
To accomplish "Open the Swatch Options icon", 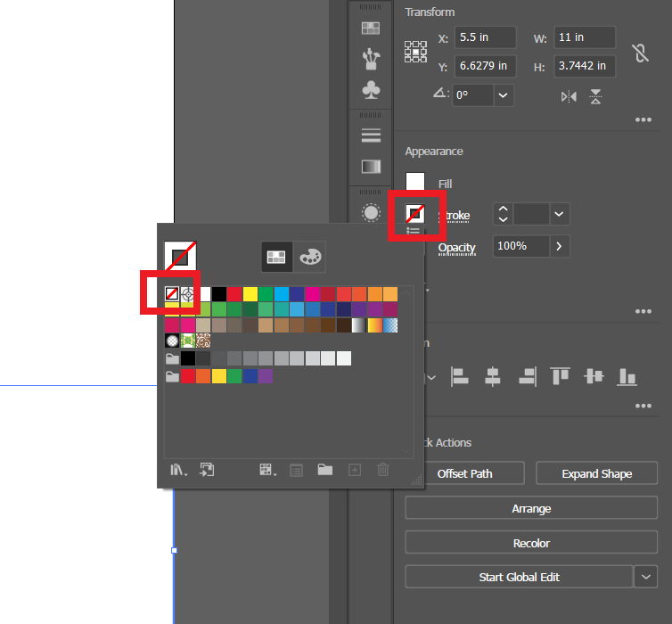I will coord(296,471).
